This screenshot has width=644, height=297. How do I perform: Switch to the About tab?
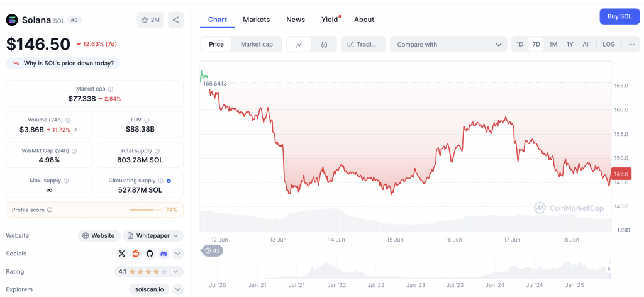[364, 20]
